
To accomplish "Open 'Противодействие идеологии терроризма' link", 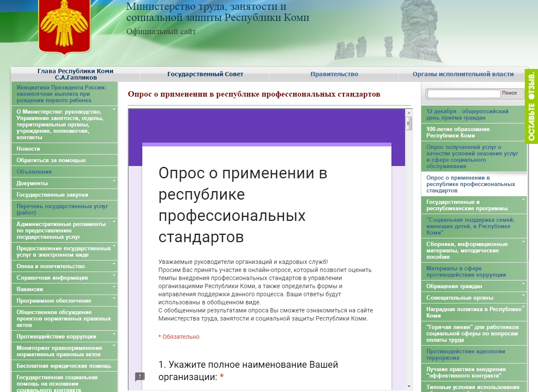I will (474, 355).
